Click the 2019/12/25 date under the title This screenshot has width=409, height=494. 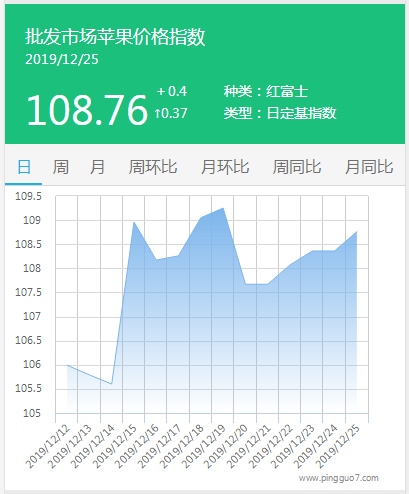(62, 59)
